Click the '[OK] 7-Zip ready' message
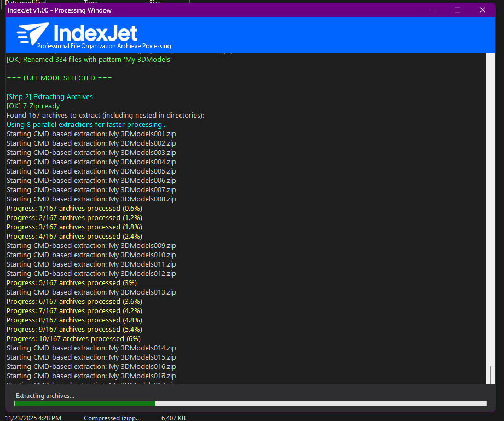Viewport: 504px width, 421px height. tap(33, 106)
